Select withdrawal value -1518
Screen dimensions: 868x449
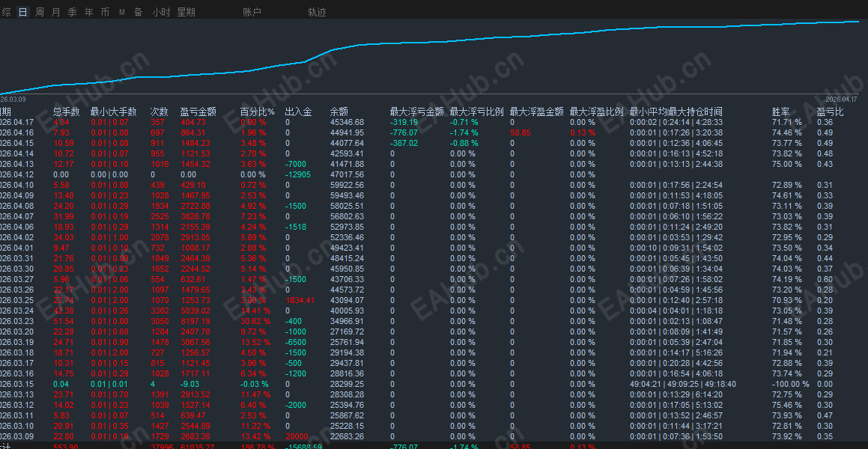(295, 227)
